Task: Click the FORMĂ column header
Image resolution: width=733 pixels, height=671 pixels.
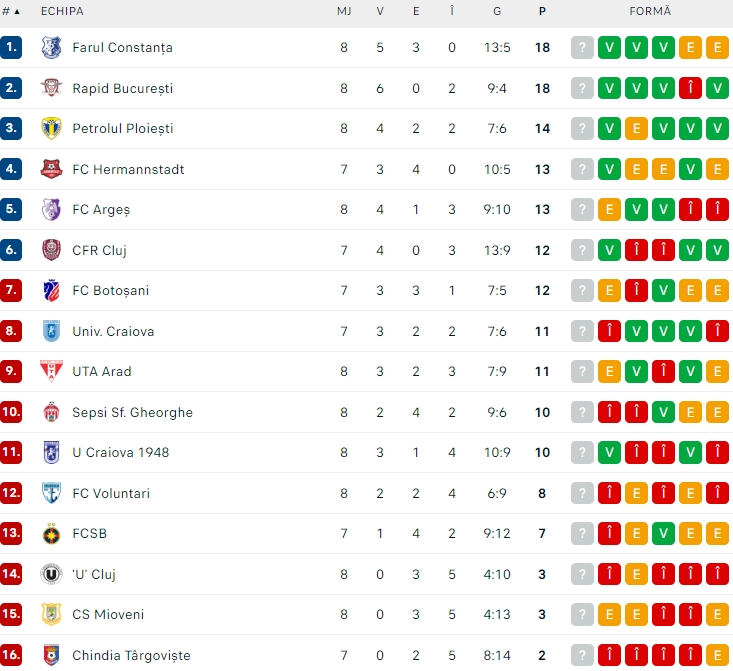Action: 650,11
